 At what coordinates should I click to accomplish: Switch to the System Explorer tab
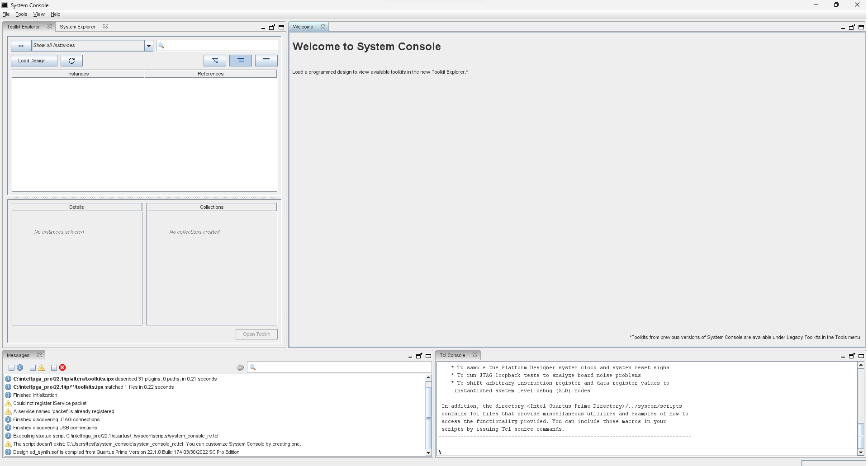coord(77,27)
